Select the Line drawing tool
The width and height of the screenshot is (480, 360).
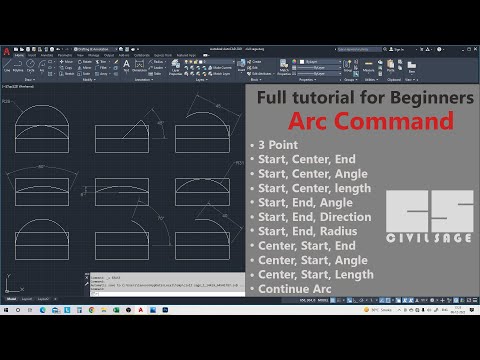click(7, 66)
